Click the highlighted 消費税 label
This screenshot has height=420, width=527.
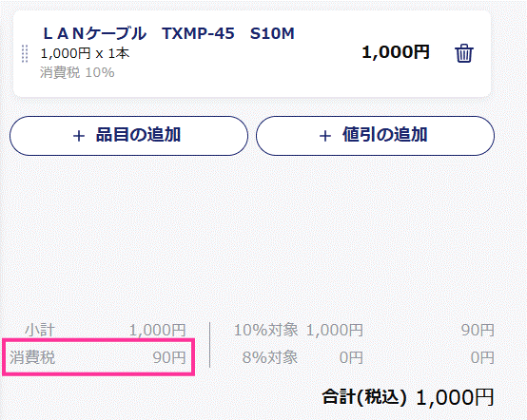click(x=32, y=357)
